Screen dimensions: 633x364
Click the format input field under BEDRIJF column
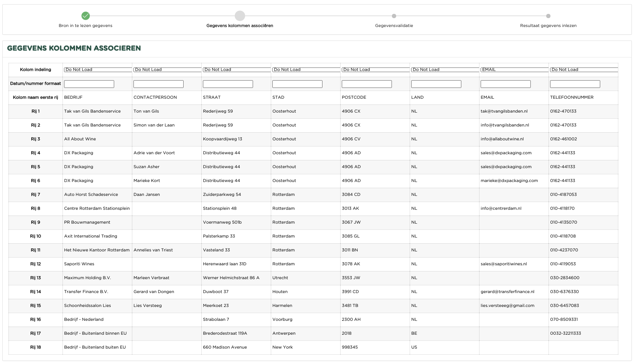click(x=89, y=84)
